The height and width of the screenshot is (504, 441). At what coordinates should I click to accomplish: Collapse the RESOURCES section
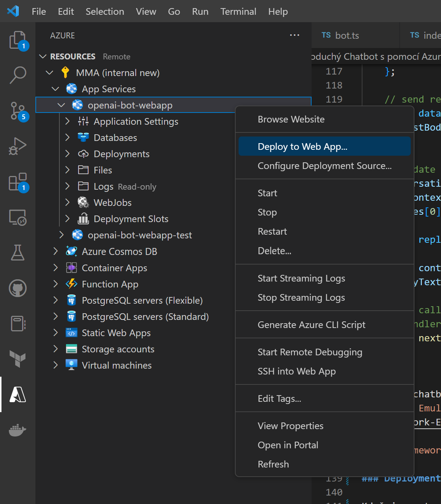43,56
